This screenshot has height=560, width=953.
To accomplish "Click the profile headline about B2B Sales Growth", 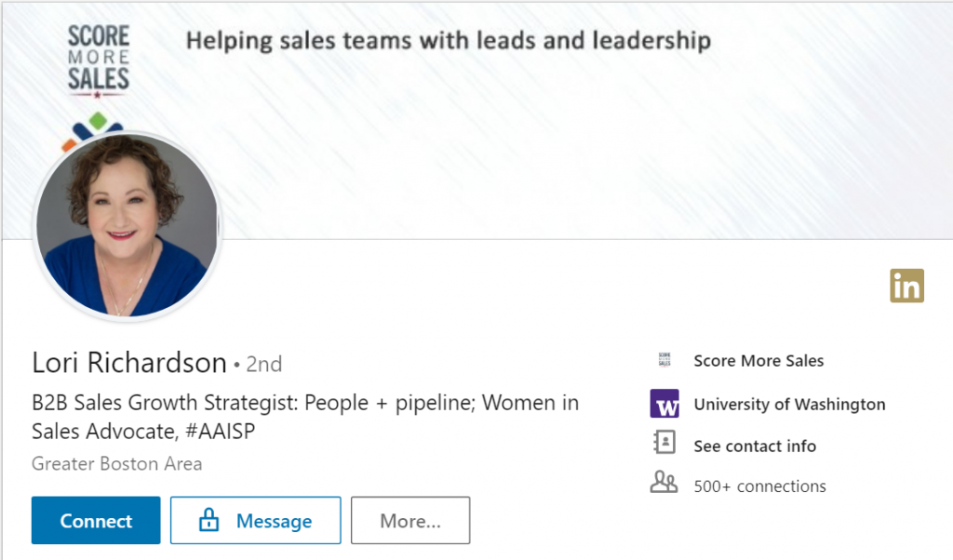I will (305, 415).
